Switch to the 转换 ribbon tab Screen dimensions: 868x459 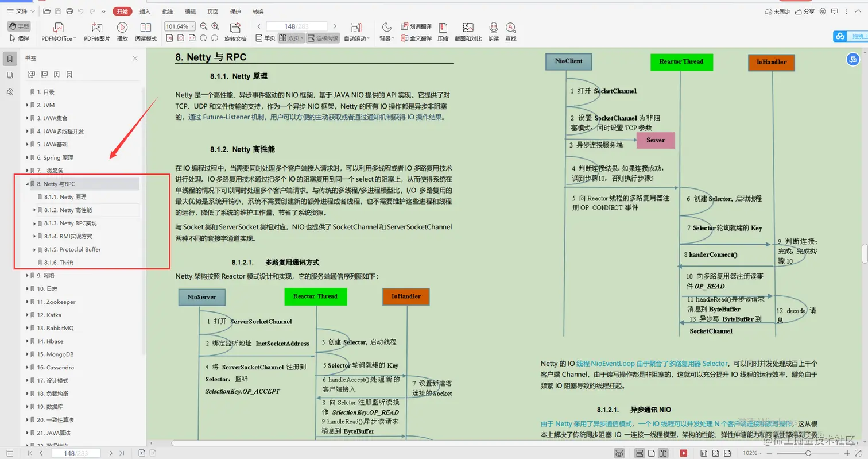coord(257,11)
